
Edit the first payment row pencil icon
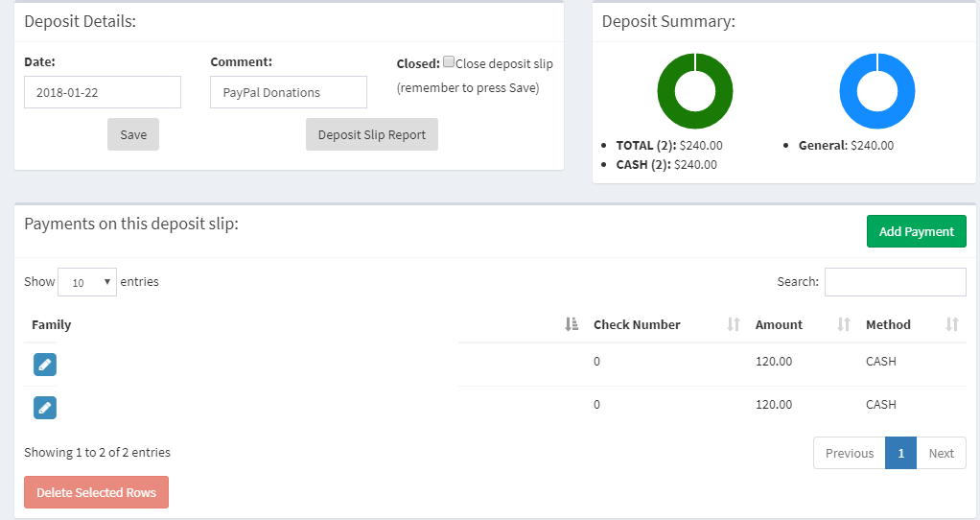(45, 365)
